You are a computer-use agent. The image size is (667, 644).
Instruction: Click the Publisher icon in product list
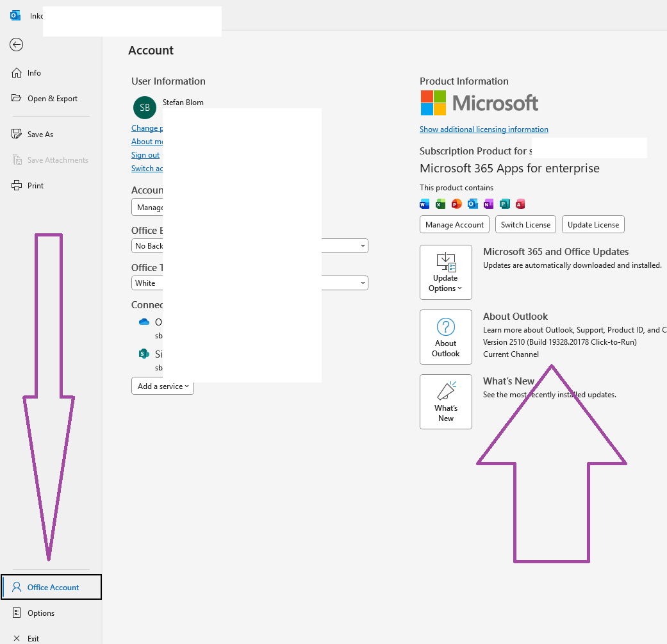pos(504,204)
